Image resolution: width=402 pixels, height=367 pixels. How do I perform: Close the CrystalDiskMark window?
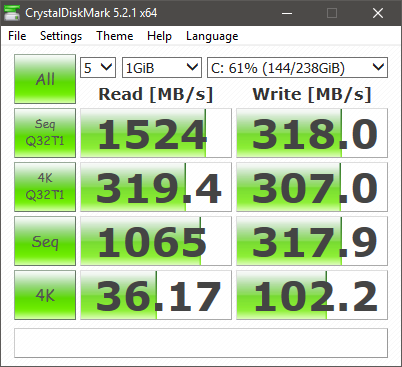click(x=378, y=13)
